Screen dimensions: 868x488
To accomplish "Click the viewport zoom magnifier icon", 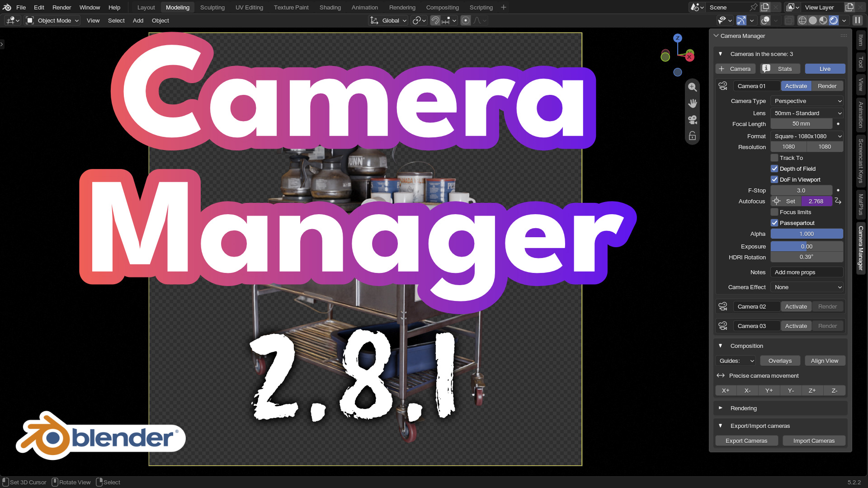I will (x=692, y=87).
